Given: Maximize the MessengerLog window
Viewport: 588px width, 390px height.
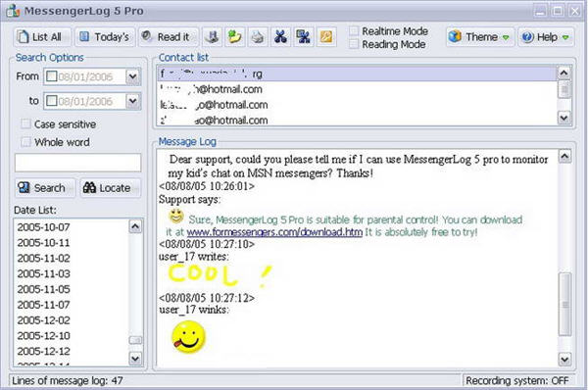Looking at the screenshot, I should 558,11.
